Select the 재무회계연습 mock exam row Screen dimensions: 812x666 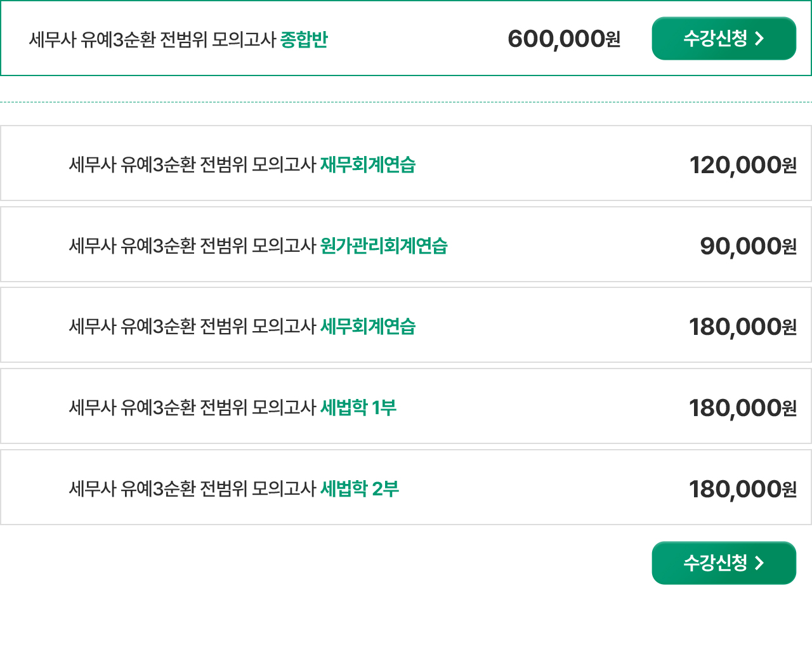click(406, 163)
